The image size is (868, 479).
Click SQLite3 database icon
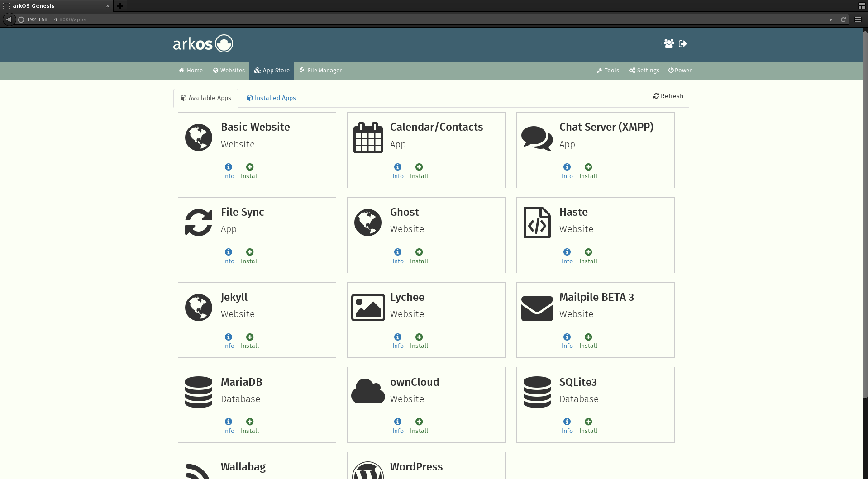click(x=537, y=392)
